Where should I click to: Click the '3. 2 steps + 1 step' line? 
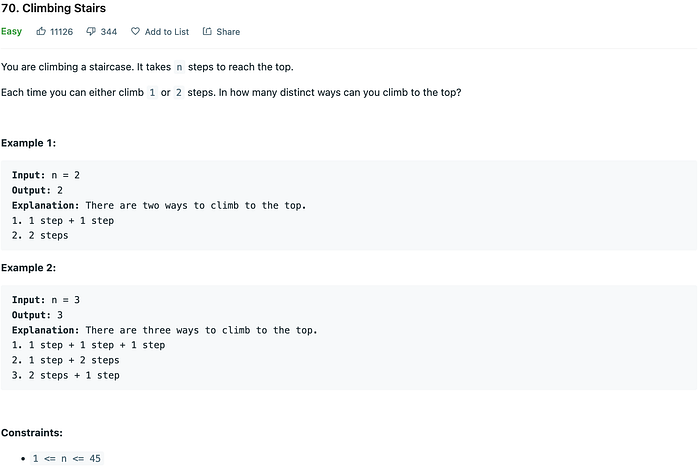click(66, 375)
